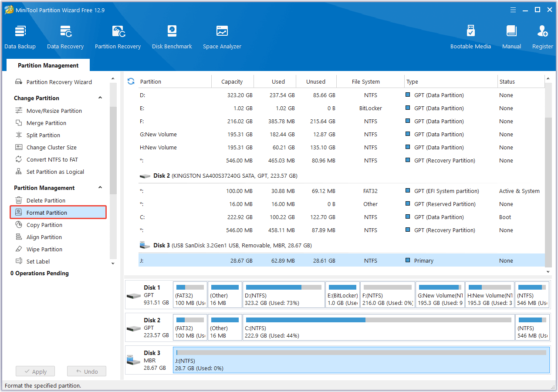Open Partition Recovery
This screenshot has height=392, width=558.
[118, 36]
